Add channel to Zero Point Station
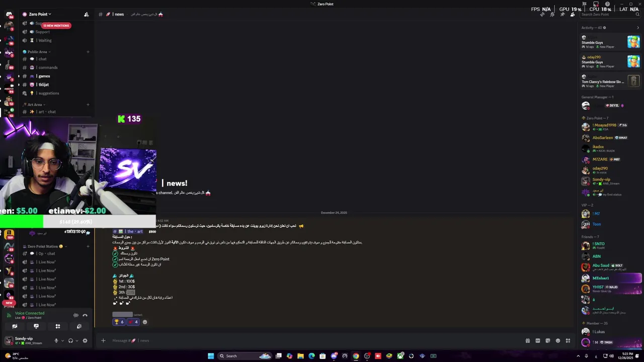This screenshot has height=362, width=644. [88, 246]
